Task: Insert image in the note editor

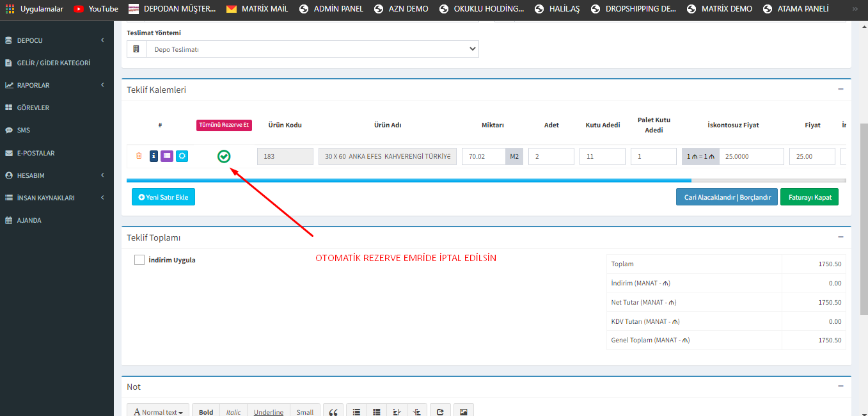Action: point(464,412)
